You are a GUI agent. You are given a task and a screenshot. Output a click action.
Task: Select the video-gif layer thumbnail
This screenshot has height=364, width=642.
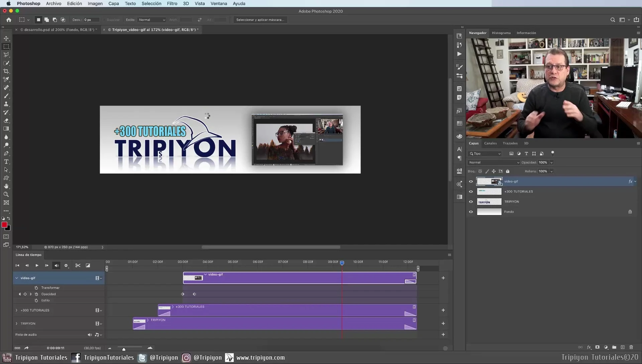[x=489, y=181]
